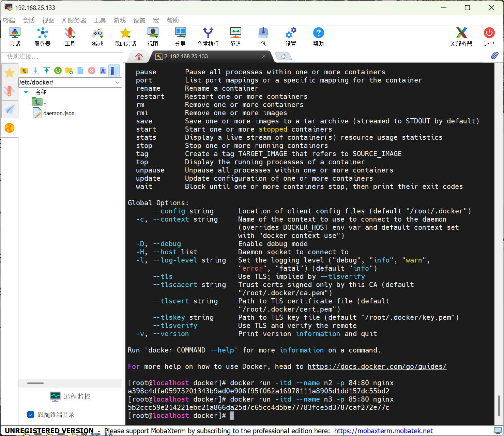Screen dimensions: 504x436
Task: Click the 快速连接 quick connect field
Action: tap(62, 57)
